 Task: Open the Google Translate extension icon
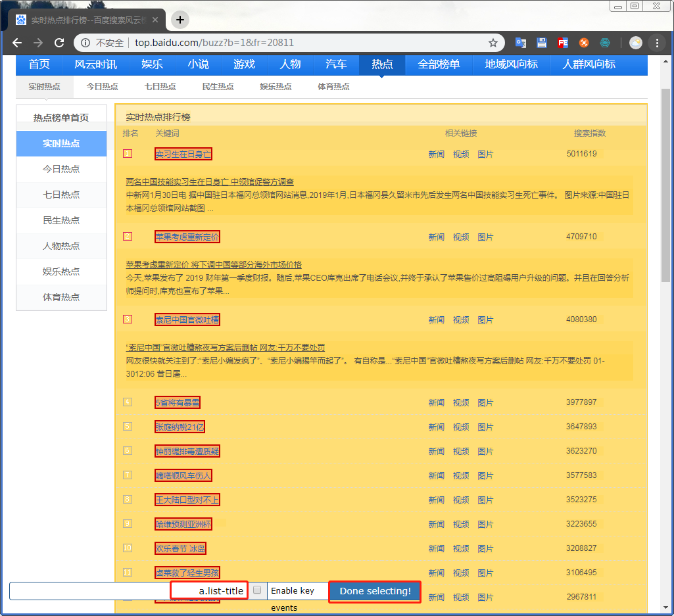[521, 43]
